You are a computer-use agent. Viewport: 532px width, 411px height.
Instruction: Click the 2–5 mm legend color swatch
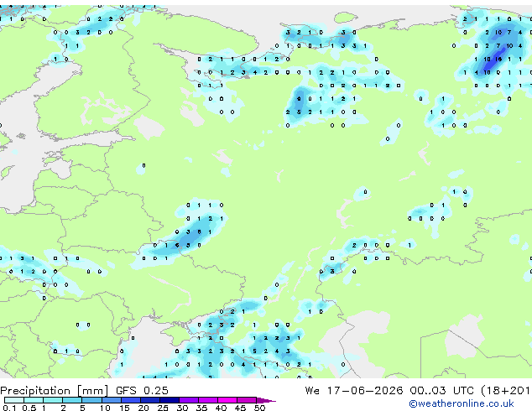[x=72, y=400]
